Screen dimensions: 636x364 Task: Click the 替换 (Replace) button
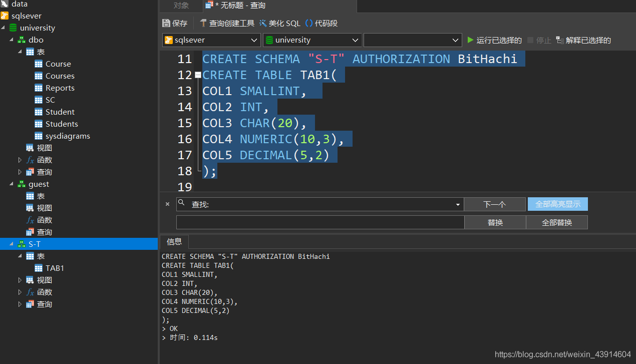pos(495,222)
